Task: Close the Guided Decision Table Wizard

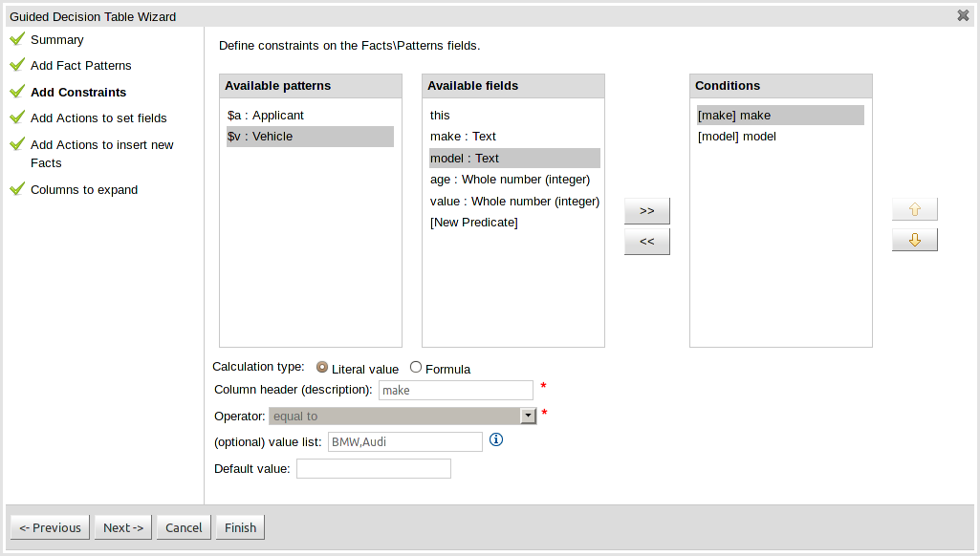Action: point(963,15)
